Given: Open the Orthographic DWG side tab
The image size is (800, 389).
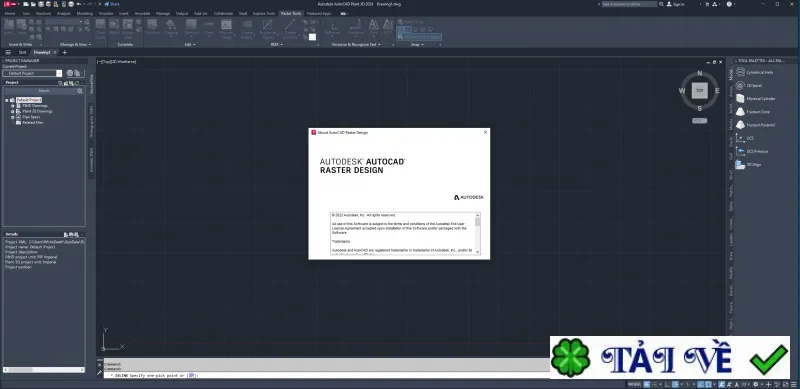Looking at the screenshot, I should pyautogui.click(x=91, y=122).
